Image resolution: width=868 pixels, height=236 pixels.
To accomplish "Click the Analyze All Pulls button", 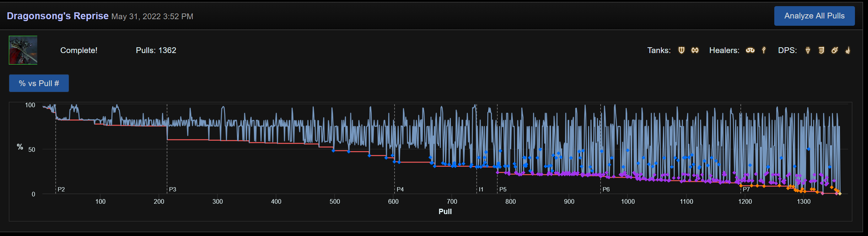I will point(814,16).
